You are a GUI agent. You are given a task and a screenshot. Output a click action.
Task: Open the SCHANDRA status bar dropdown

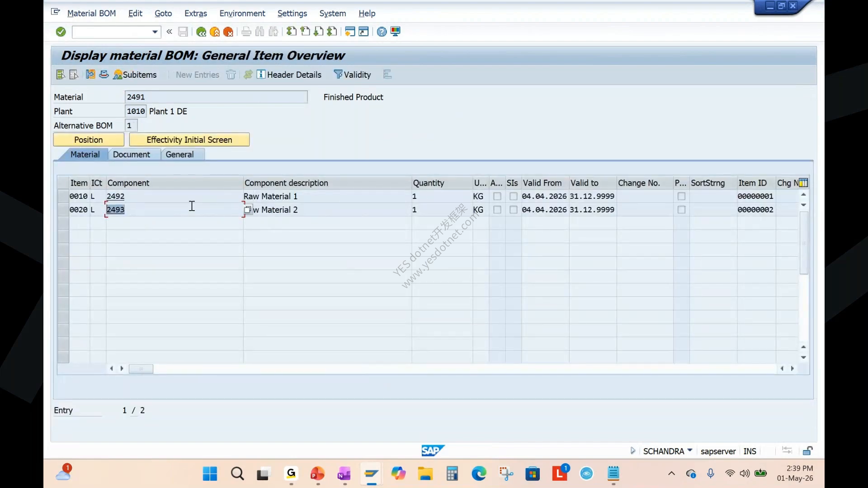pos(690,450)
